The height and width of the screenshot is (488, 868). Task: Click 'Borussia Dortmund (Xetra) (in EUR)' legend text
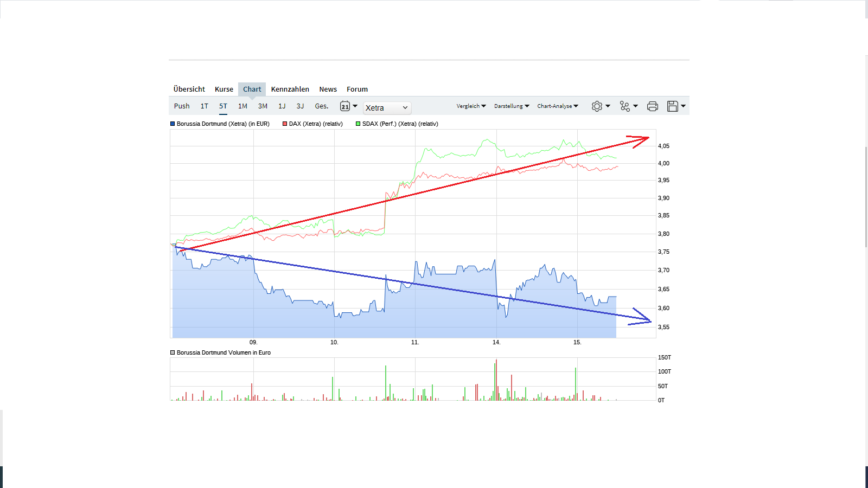223,124
